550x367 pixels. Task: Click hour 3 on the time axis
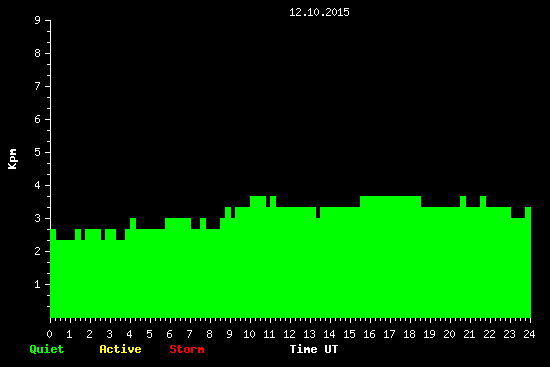click(x=109, y=334)
